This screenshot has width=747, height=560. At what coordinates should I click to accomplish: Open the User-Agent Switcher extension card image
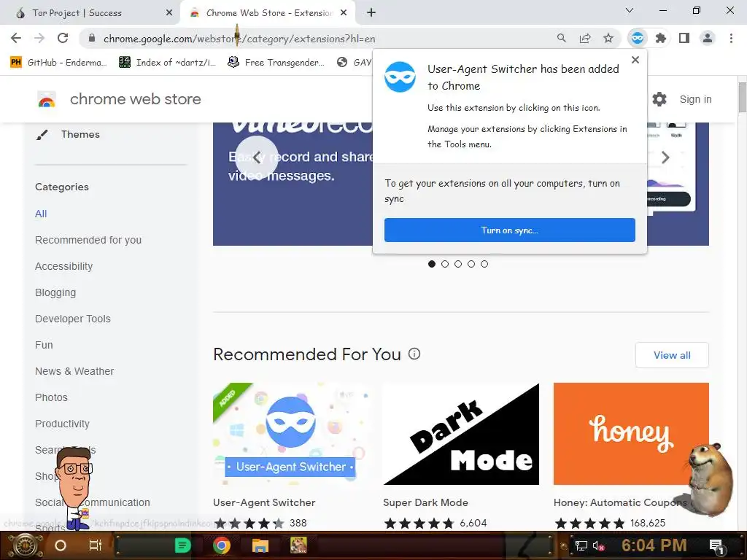pyautogui.click(x=290, y=434)
